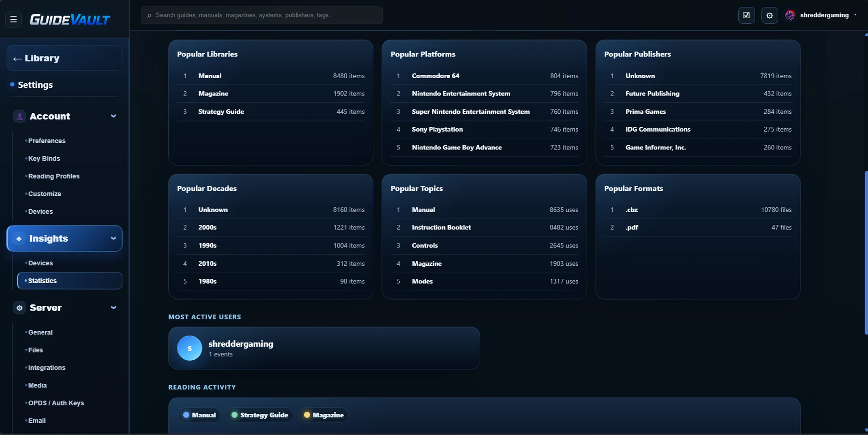The width and height of the screenshot is (868, 435).
Task: Click Controls topic row
Action: coord(484,245)
